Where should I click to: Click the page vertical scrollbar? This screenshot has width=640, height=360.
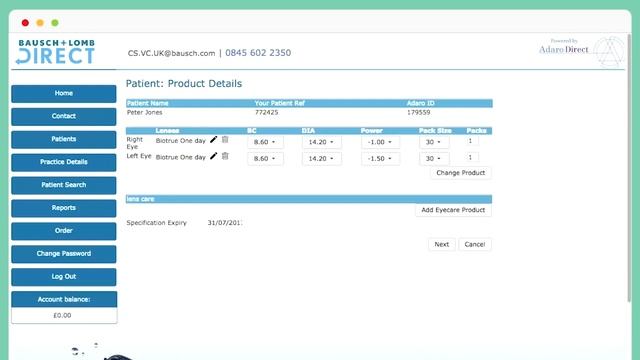[629, 168]
